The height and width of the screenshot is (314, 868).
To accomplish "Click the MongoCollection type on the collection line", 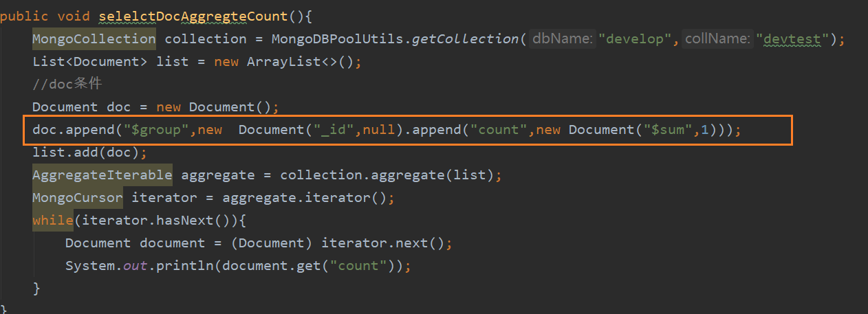I will 94,38.
